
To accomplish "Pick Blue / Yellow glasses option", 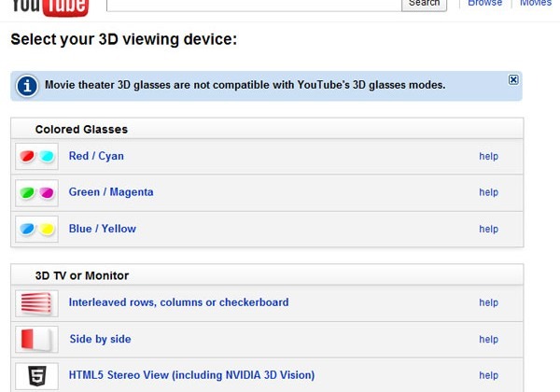I will (x=102, y=229).
